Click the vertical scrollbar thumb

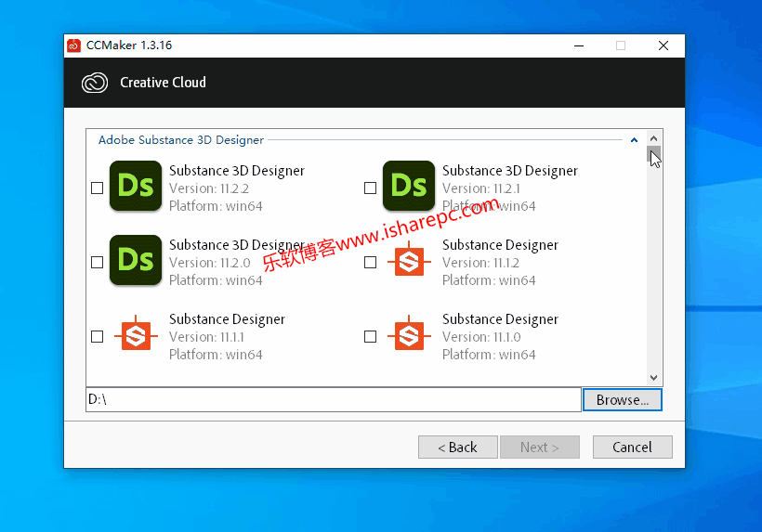point(653,154)
